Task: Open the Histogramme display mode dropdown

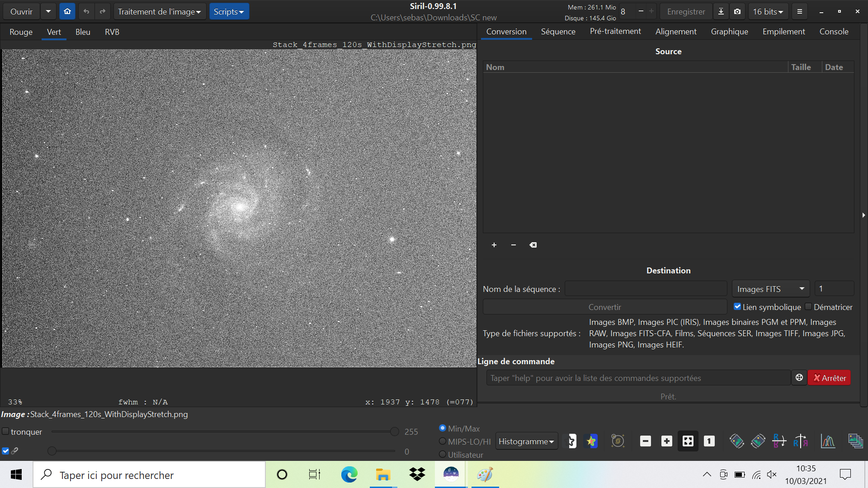Action: coord(526,441)
